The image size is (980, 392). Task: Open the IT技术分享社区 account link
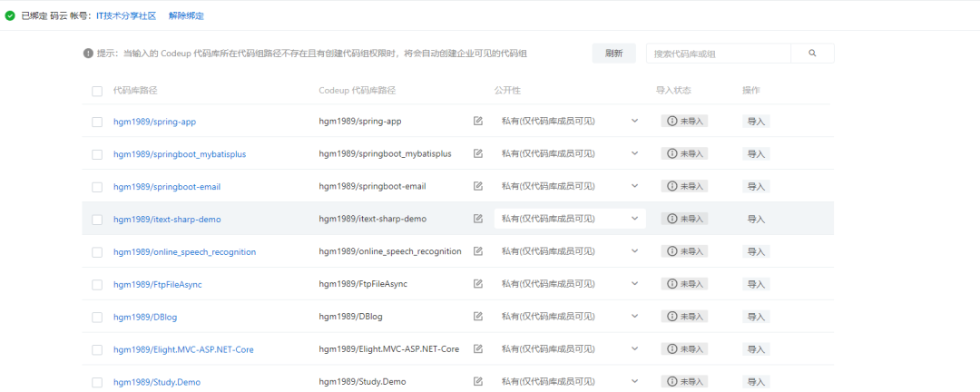click(x=126, y=15)
